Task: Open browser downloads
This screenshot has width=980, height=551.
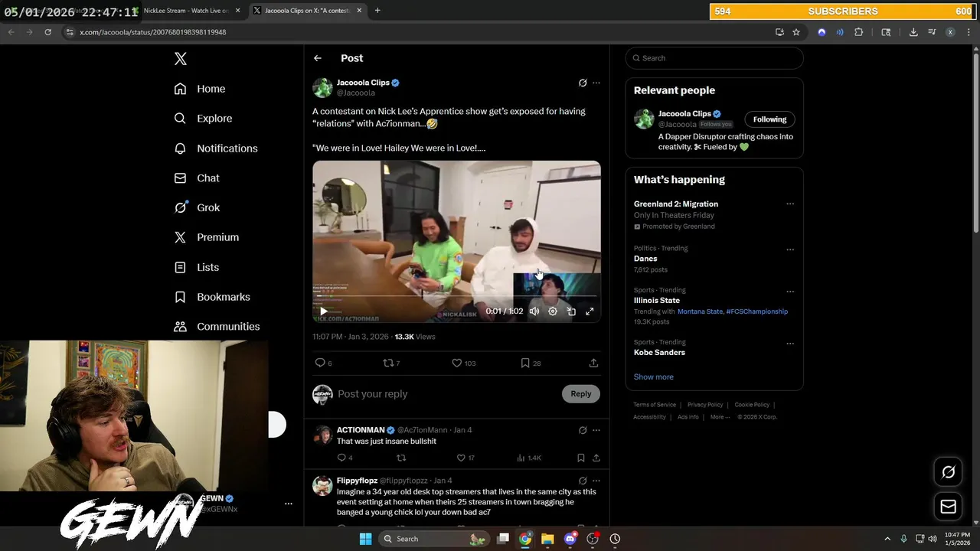Action: (913, 32)
